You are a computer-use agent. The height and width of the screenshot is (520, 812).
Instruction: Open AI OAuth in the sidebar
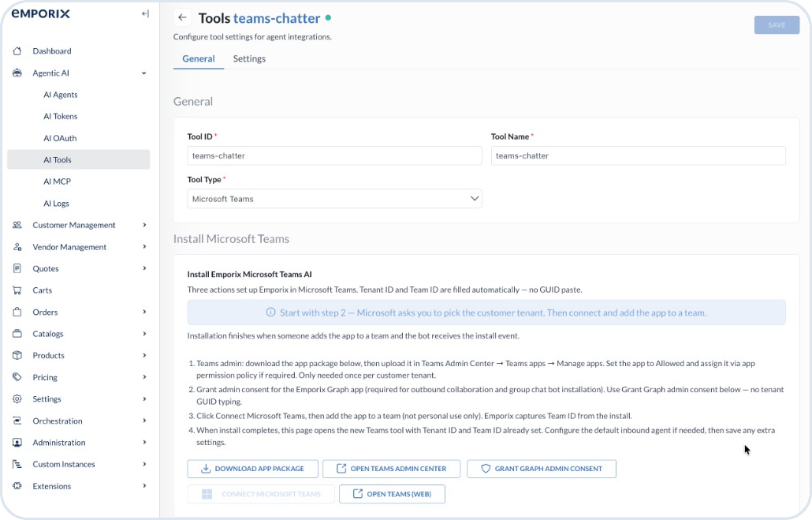tap(60, 138)
